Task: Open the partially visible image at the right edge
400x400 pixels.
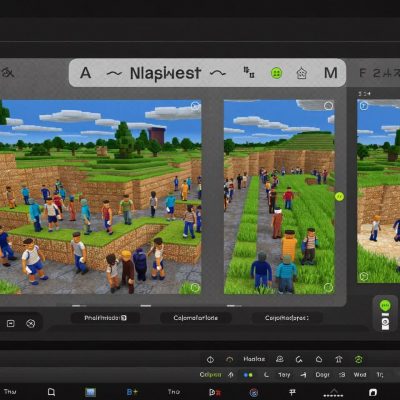Action: pyautogui.click(x=379, y=191)
